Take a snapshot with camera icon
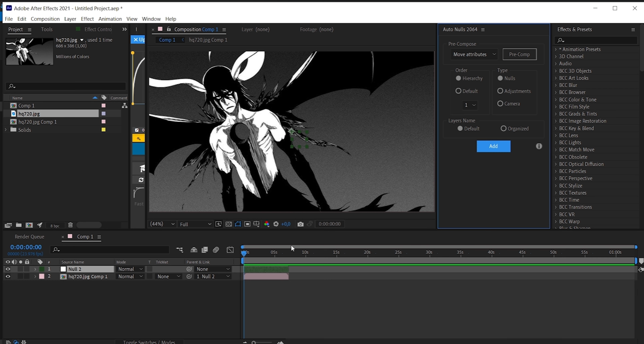The width and height of the screenshot is (644, 344). (x=301, y=224)
